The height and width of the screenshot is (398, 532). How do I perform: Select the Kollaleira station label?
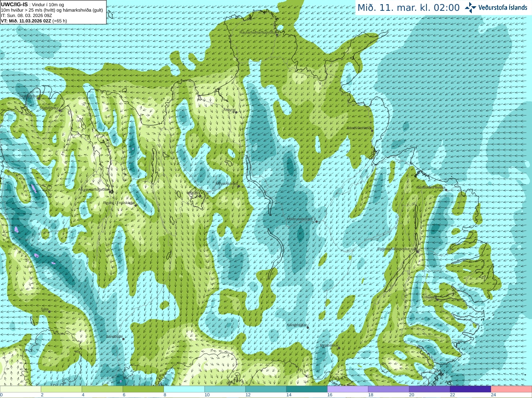point(429,297)
